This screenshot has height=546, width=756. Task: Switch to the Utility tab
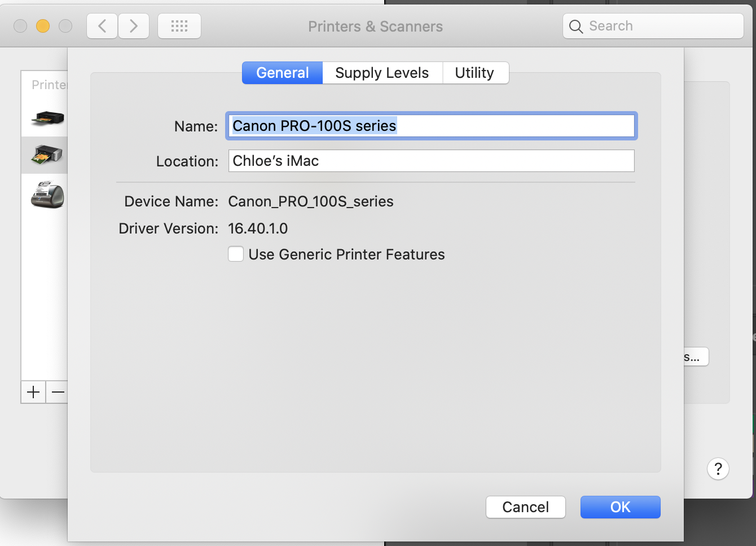pos(474,73)
